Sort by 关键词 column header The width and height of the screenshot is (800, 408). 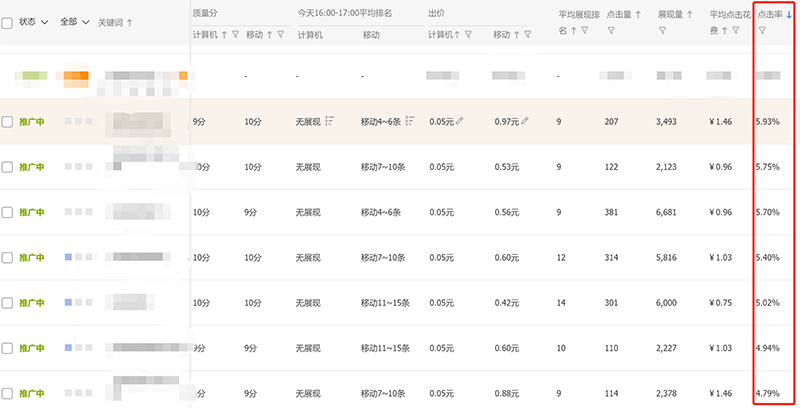(114, 22)
